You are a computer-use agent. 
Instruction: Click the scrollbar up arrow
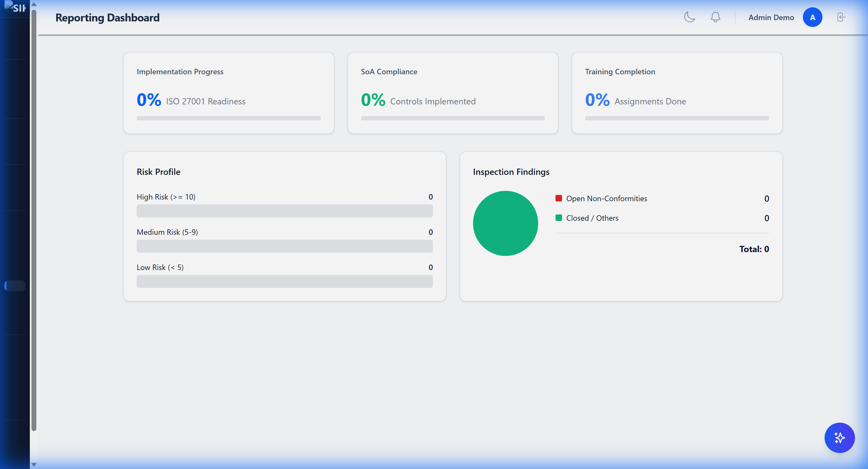pos(34,4)
